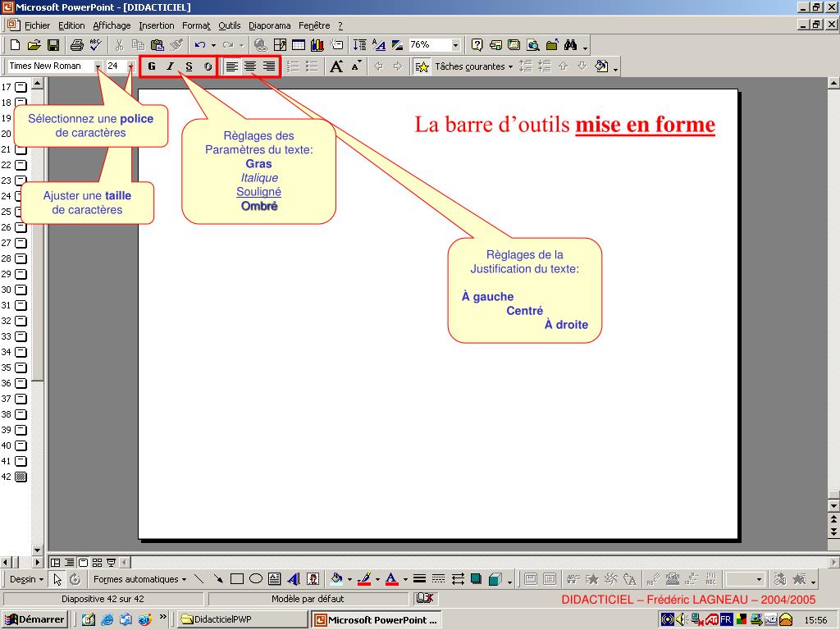Open the Fenêtre menu
Viewport: 840px width, 630px height.
[314, 25]
